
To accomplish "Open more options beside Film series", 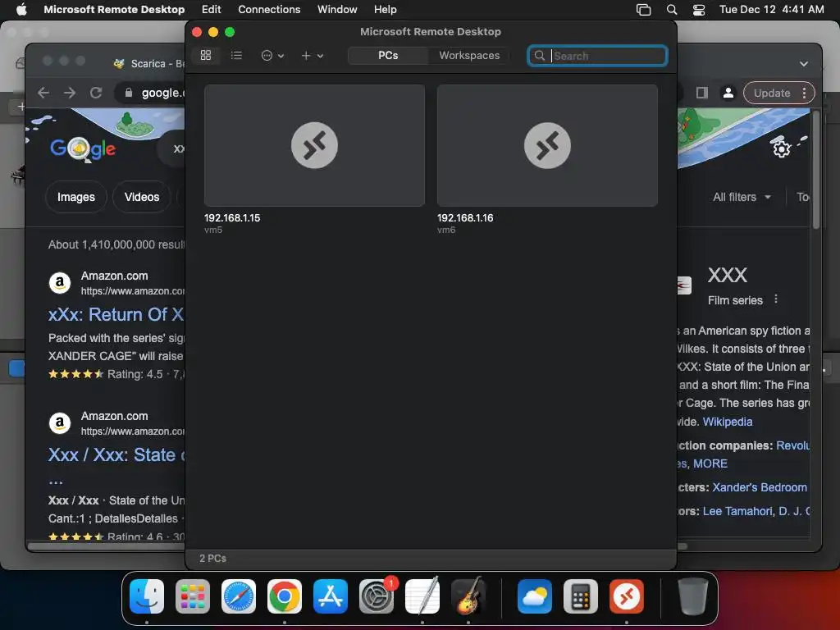I will 776,299.
